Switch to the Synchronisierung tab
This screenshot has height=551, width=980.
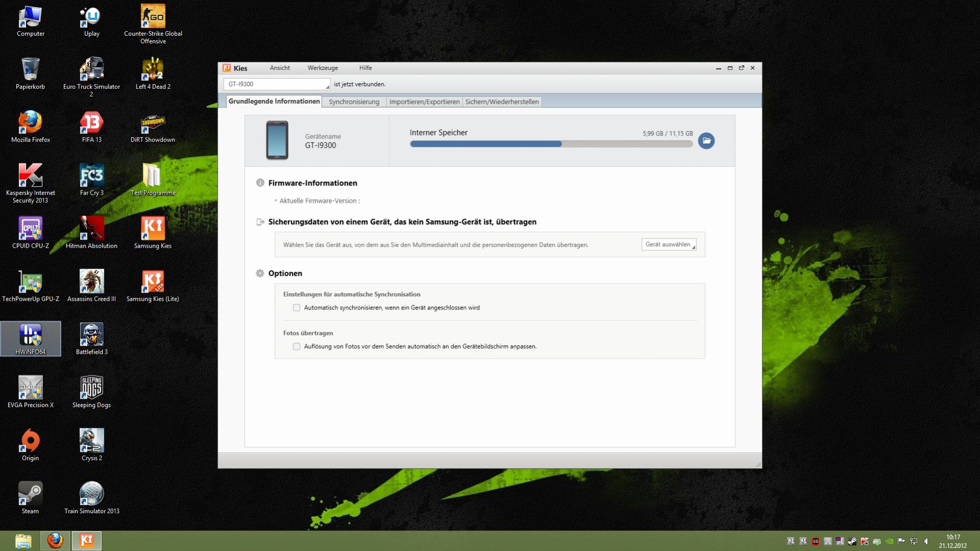[354, 102]
